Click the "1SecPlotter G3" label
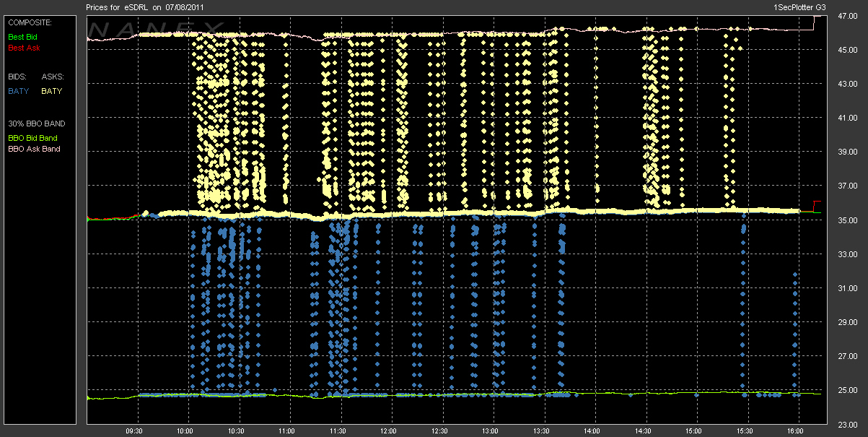The image size is (868, 437). coord(799,7)
